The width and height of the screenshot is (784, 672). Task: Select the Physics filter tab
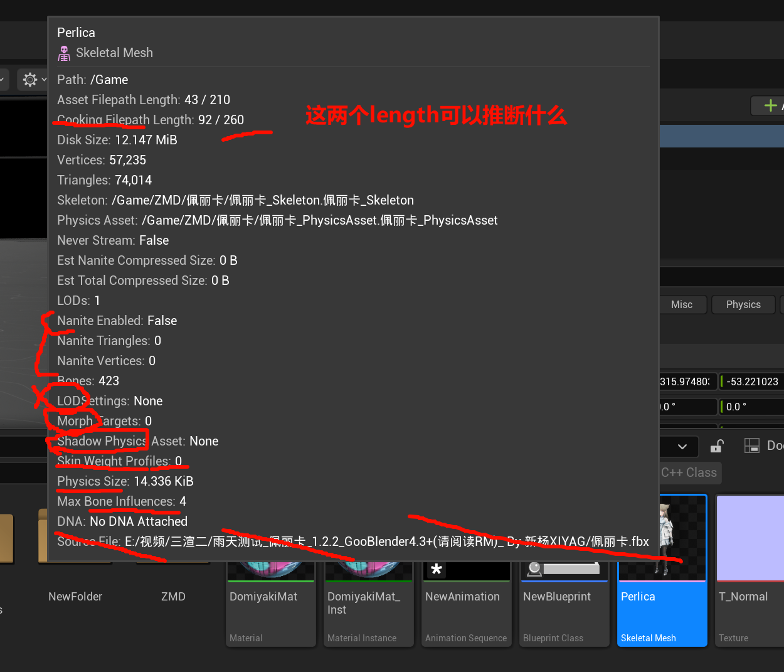tap(743, 304)
